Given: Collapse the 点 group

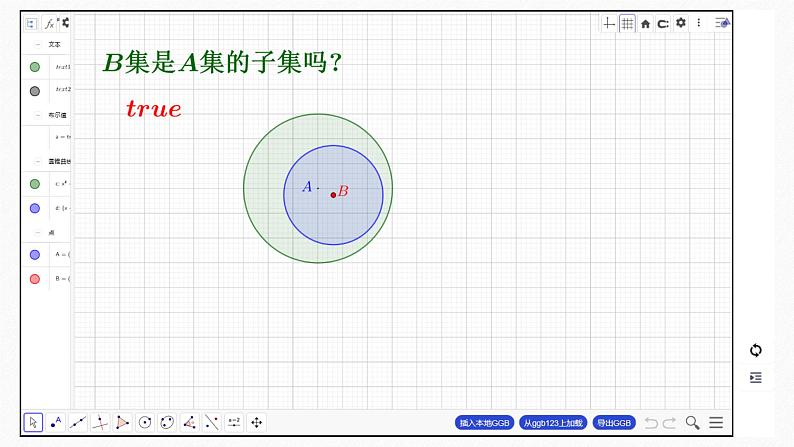Looking at the screenshot, I should [x=37, y=233].
